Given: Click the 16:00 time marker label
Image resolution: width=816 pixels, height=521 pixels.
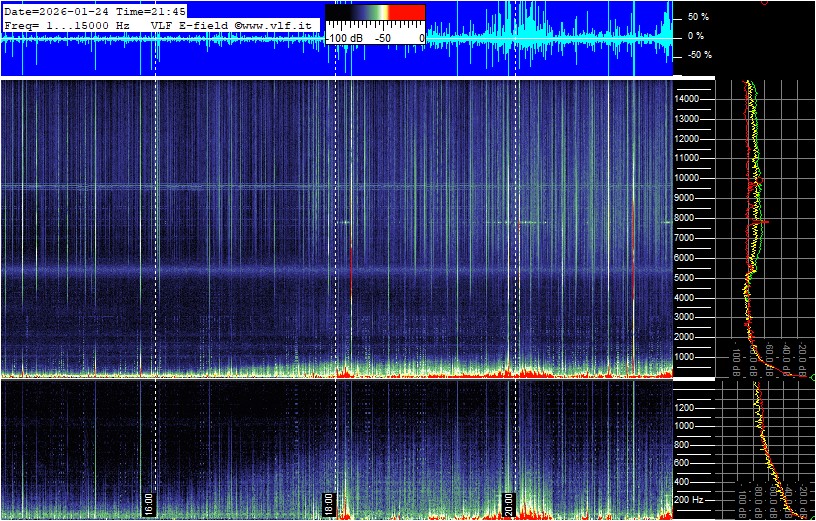Looking at the screenshot, I should pos(148,502).
